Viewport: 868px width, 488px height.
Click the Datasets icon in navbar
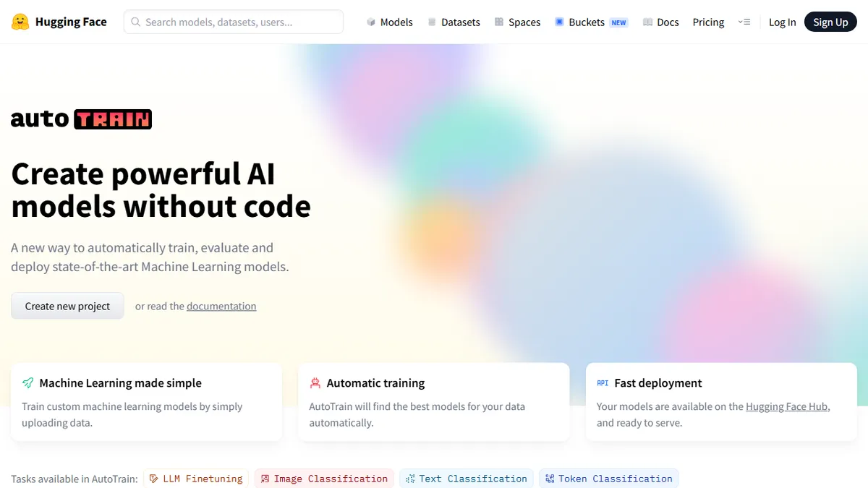point(432,22)
